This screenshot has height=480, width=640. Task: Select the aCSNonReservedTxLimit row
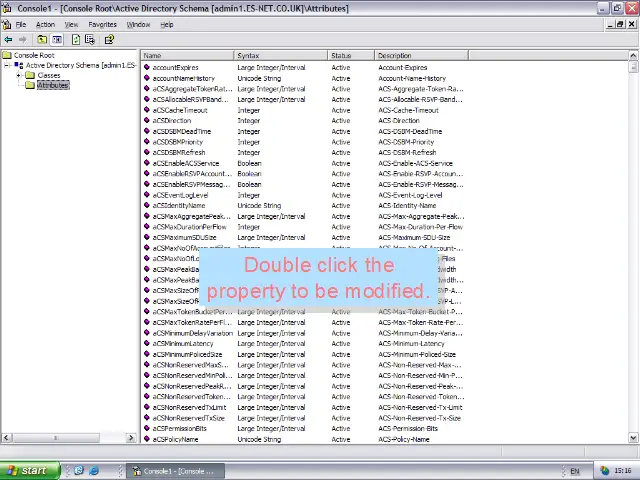(304, 407)
